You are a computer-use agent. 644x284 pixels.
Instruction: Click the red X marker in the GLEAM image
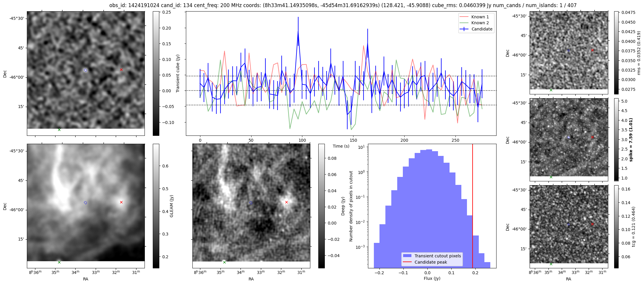point(121,202)
